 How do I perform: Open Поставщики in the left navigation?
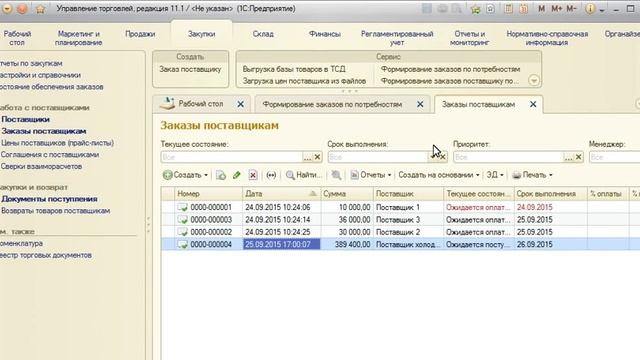point(25,120)
